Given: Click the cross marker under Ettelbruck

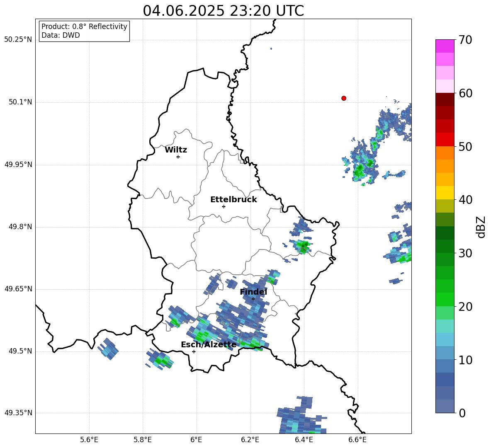Looking at the screenshot, I should coord(224,206).
